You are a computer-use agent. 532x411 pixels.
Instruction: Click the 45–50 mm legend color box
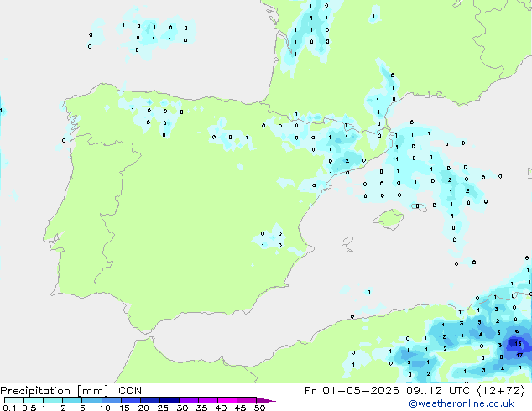(247, 400)
